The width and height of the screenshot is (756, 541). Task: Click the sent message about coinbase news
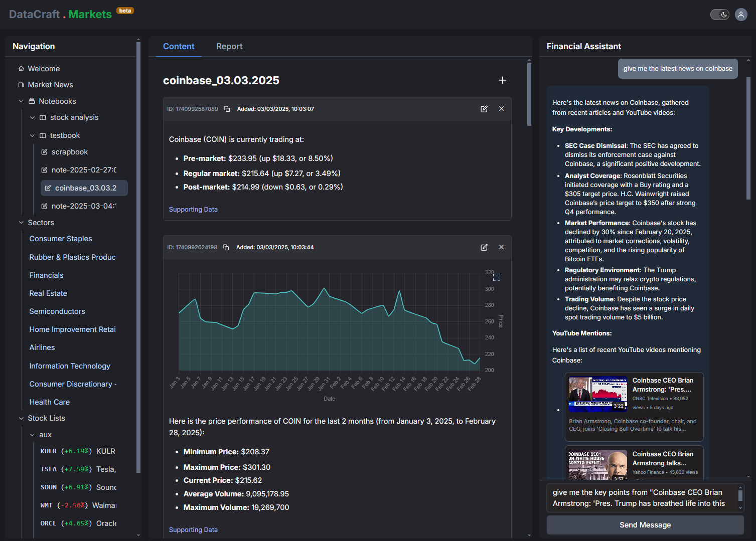(x=678, y=69)
